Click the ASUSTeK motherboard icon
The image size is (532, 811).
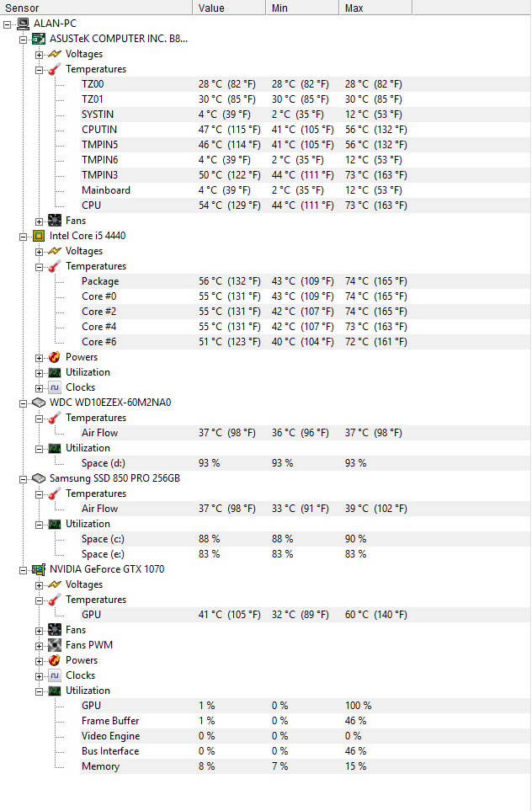pyautogui.click(x=39, y=39)
